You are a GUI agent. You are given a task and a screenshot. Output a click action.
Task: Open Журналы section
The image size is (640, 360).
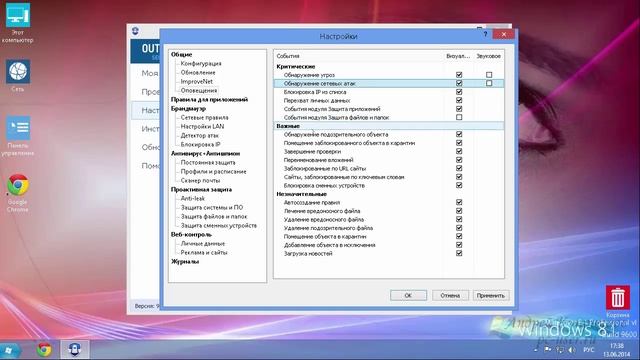point(185,261)
